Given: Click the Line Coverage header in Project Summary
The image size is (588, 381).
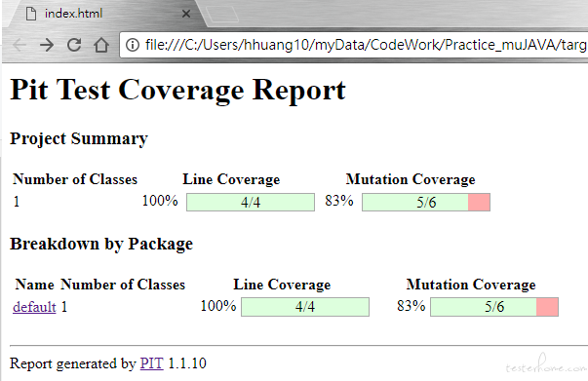Looking at the screenshot, I should coord(231,179).
